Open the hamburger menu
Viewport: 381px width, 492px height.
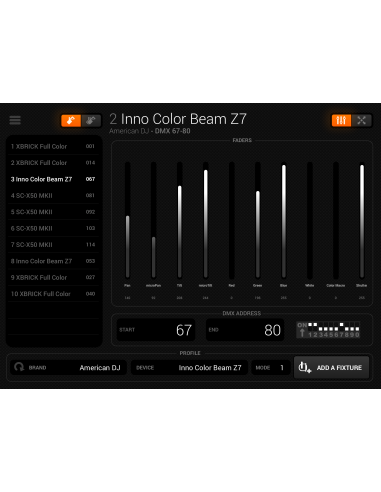click(x=15, y=120)
